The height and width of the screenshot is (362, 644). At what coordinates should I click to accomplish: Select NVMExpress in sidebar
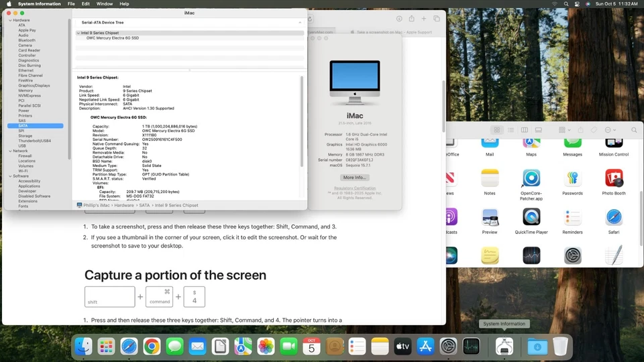pyautogui.click(x=29, y=96)
